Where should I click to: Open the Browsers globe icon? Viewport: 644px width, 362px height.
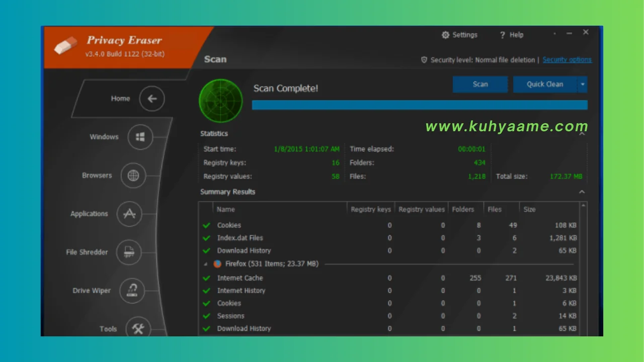click(133, 175)
